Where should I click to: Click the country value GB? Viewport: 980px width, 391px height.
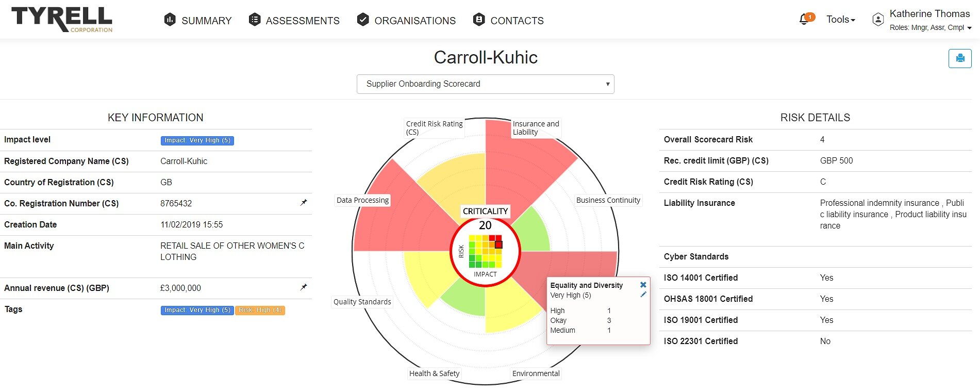[166, 182]
